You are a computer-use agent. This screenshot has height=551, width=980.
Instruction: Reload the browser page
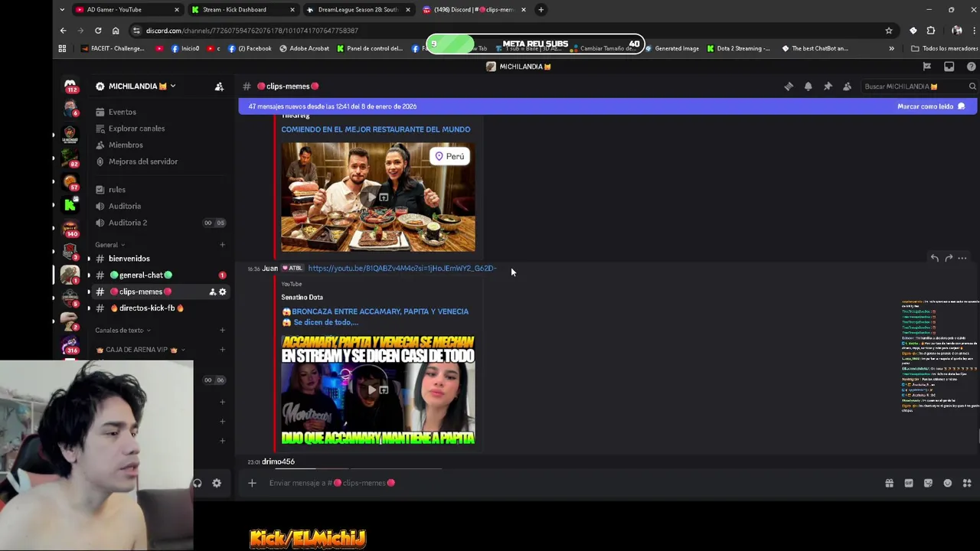coord(98,31)
